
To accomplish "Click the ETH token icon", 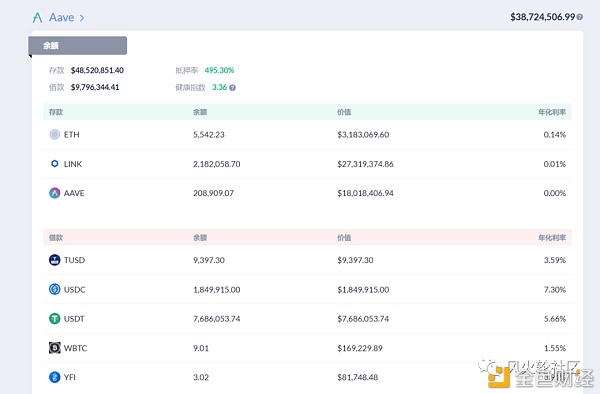I will pyautogui.click(x=55, y=134).
